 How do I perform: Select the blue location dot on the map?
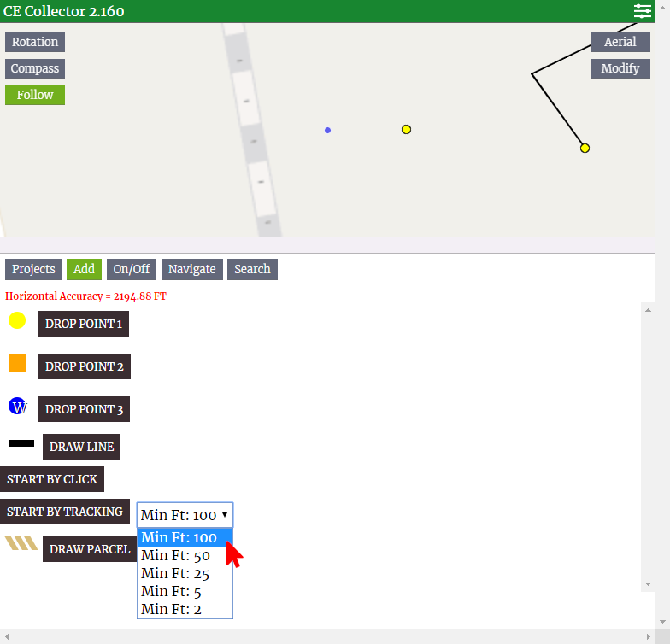tap(327, 131)
